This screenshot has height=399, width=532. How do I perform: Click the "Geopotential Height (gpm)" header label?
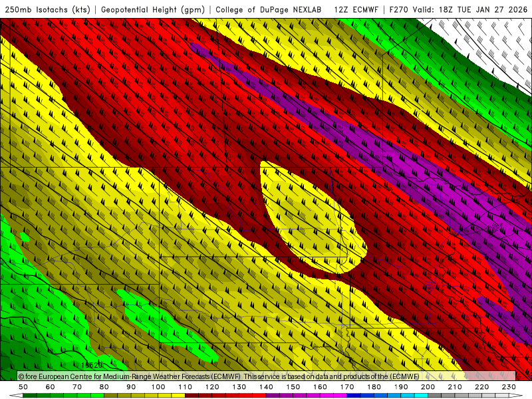pos(153,9)
